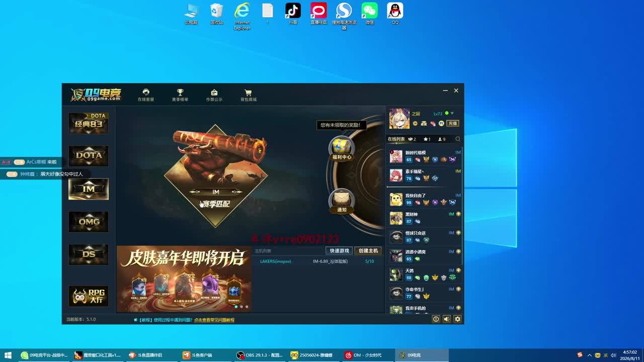This screenshot has width=644, height=362.
Task: Click the 快速游戏 quick game button
Action: point(339,251)
